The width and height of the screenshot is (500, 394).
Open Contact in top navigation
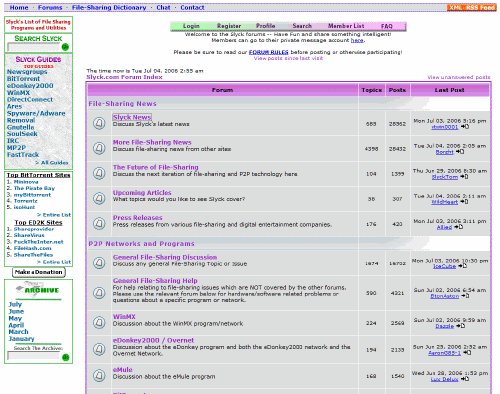click(192, 7)
